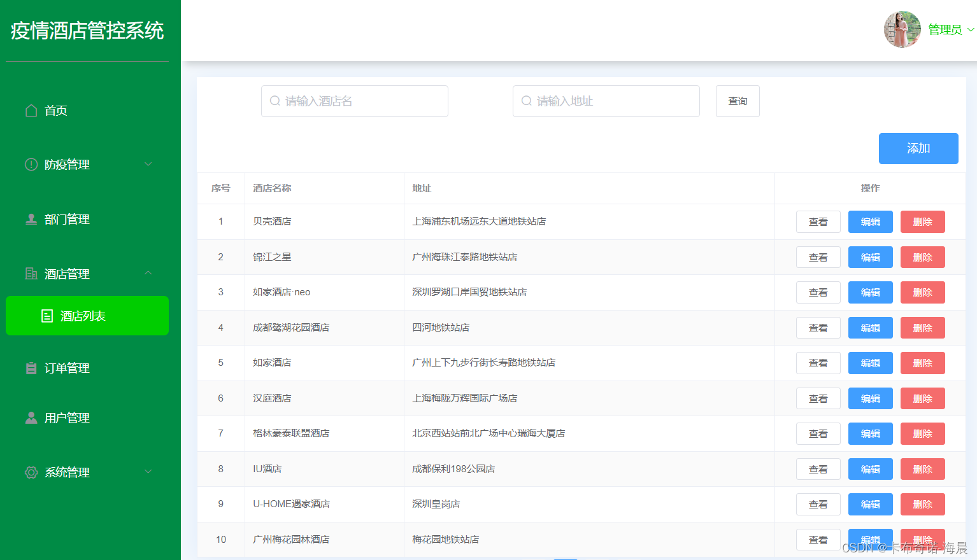Image resolution: width=977 pixels, height=560 pixels.
Task: Expand the 系统管理 submenu chevron
Action: click(x=148, y=472)
